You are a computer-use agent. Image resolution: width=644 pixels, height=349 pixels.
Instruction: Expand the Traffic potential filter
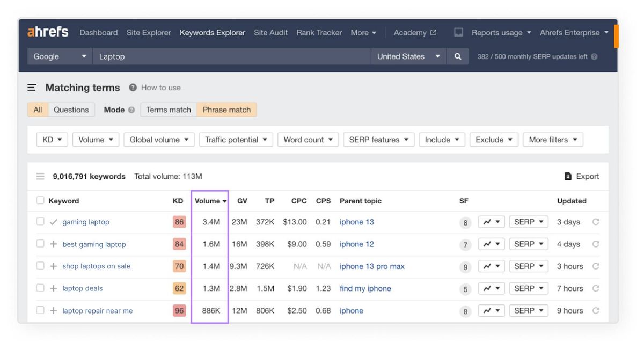click(x=236, y=140)
